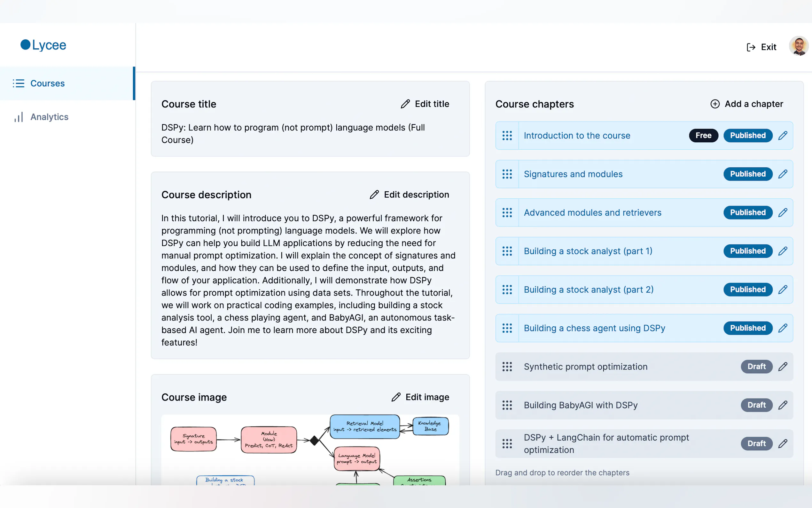Click the Free badge on Introduction chapter
This screenshot has height=508, width=812.
[x=703, y=135]
